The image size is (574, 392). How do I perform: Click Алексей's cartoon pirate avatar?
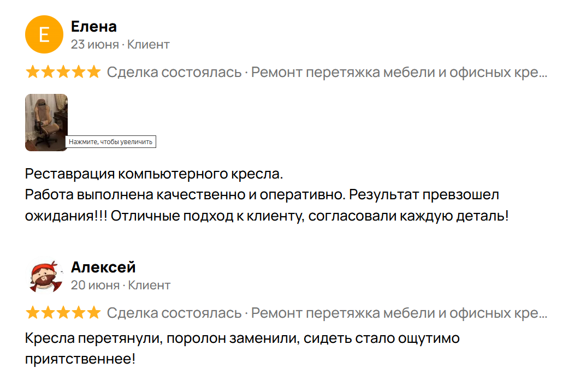click(45, 276)
